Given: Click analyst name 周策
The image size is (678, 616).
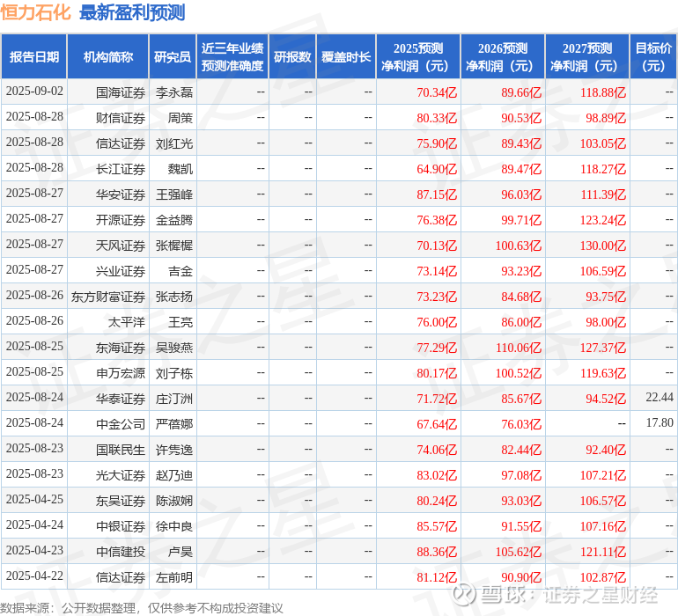Looking at the screenshot, I should click(181, 118).
